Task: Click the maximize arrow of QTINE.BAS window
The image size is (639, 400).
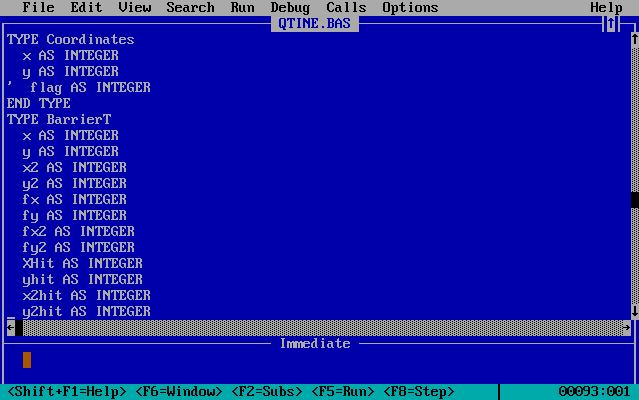Action: pos(610,24)
